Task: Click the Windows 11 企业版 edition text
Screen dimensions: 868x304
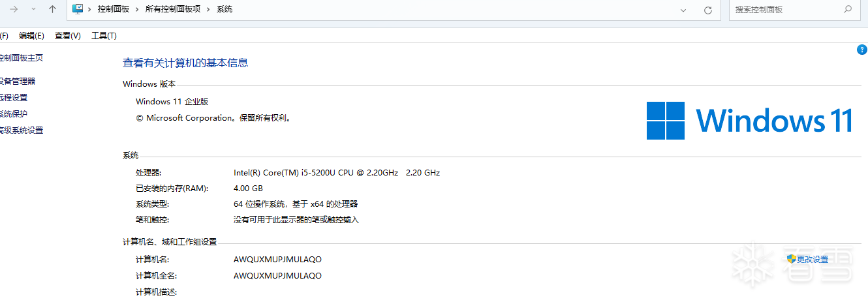Action: click(172, 101)
